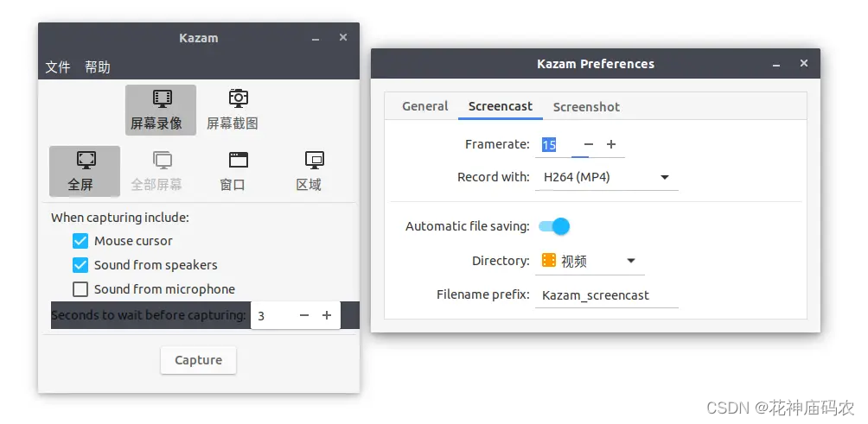Increase seconds to wait with plus

tap(327, 315)
